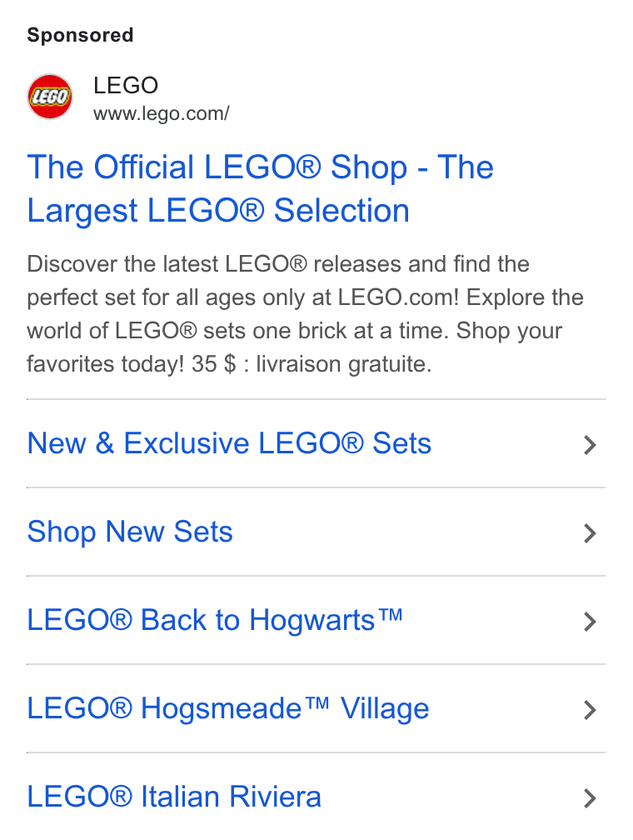This screenshot has width=633, height=840.
Task: Click the 'livraison gratuite' text
Action: (x=344, y=364)
